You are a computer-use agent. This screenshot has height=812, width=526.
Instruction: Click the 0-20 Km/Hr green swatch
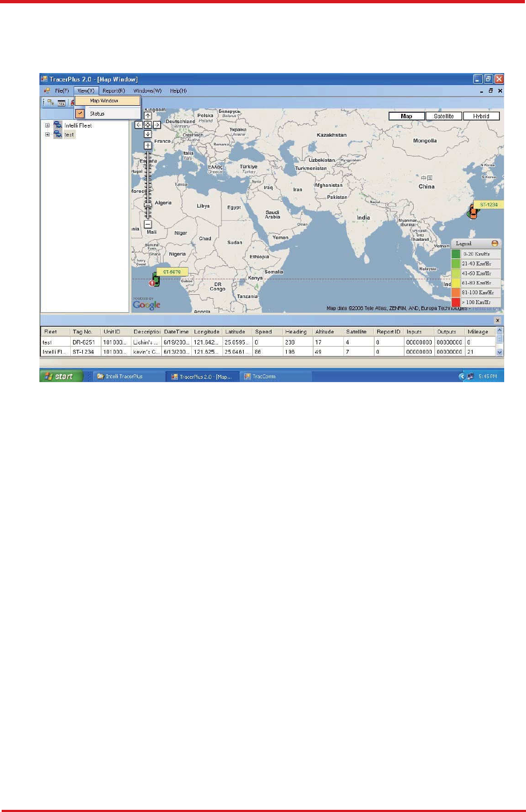tap(456, 254)
